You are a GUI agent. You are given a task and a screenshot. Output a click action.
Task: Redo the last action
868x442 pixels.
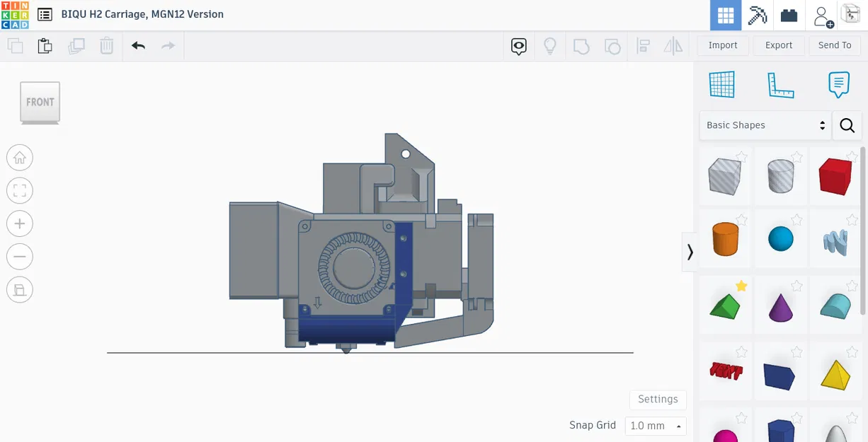click(168, 46)
